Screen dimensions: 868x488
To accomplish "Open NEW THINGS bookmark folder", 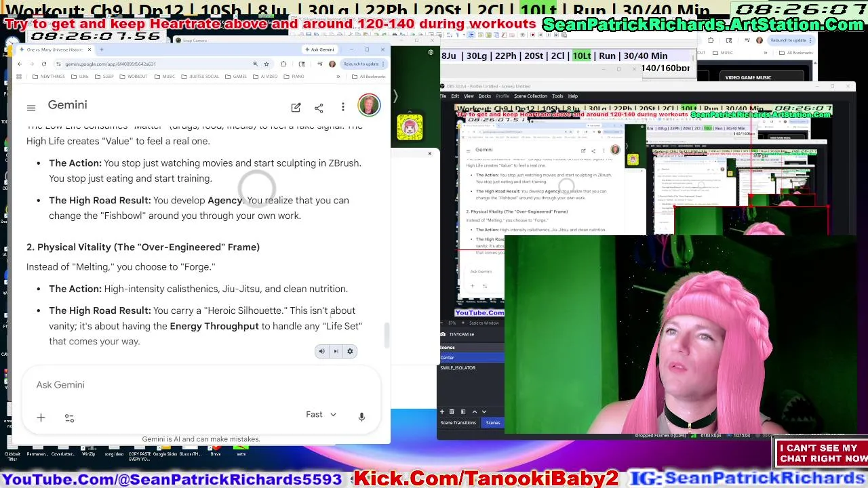I will (x=49, y=77).
